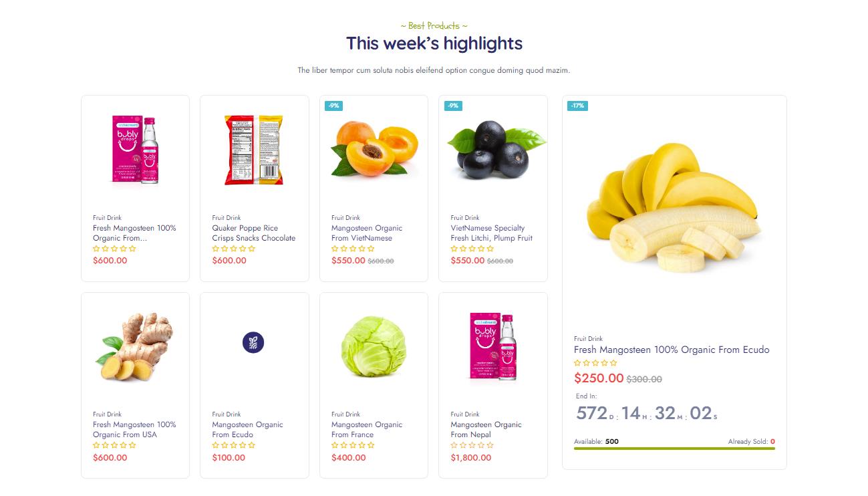Click star rating under Quaker Poppe Rice Crisps

233,249
